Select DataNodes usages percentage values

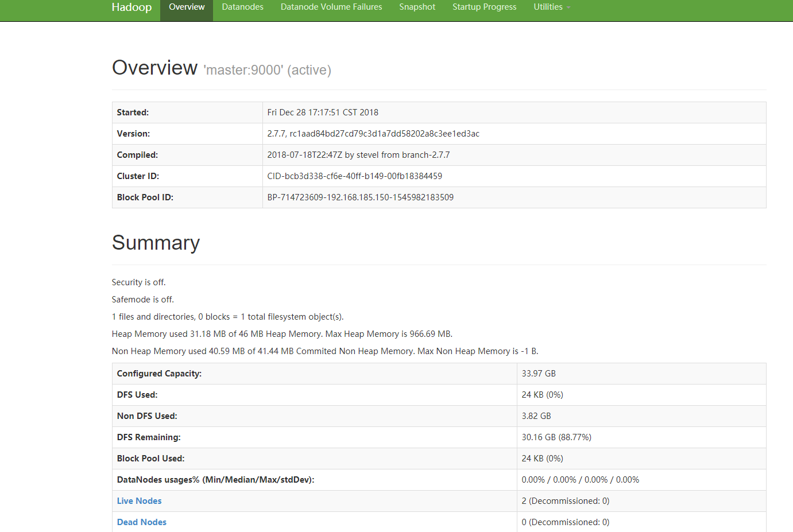pos(581,480)
